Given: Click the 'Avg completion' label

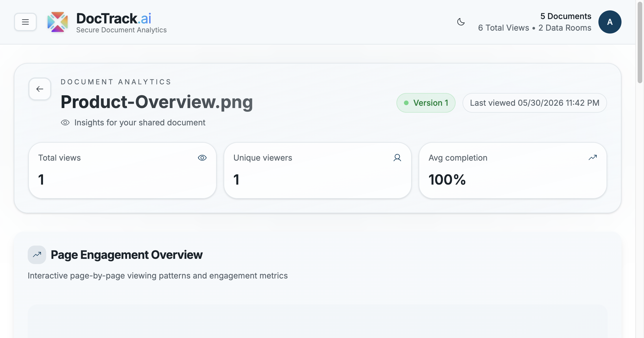Looking at the screenshot, I should 458,158.
